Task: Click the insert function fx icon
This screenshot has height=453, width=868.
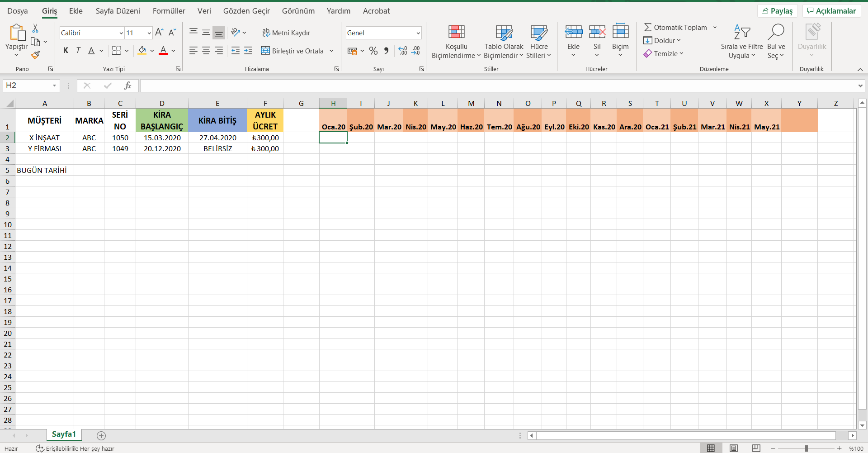Action: tap(128, 86)
